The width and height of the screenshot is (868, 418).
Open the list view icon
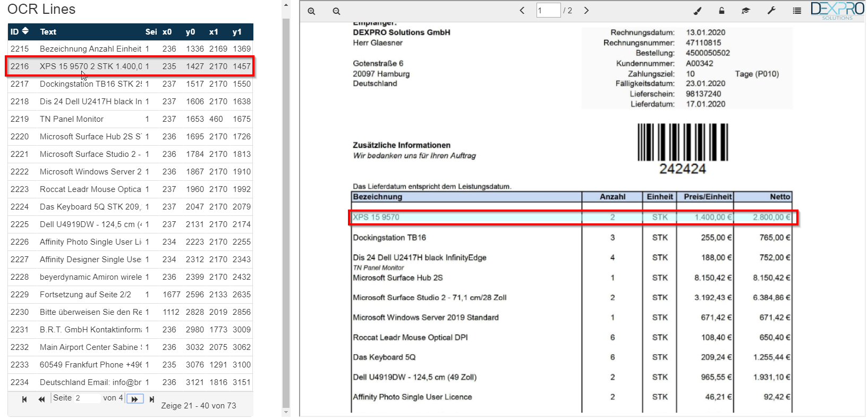(x=797, y=11)
